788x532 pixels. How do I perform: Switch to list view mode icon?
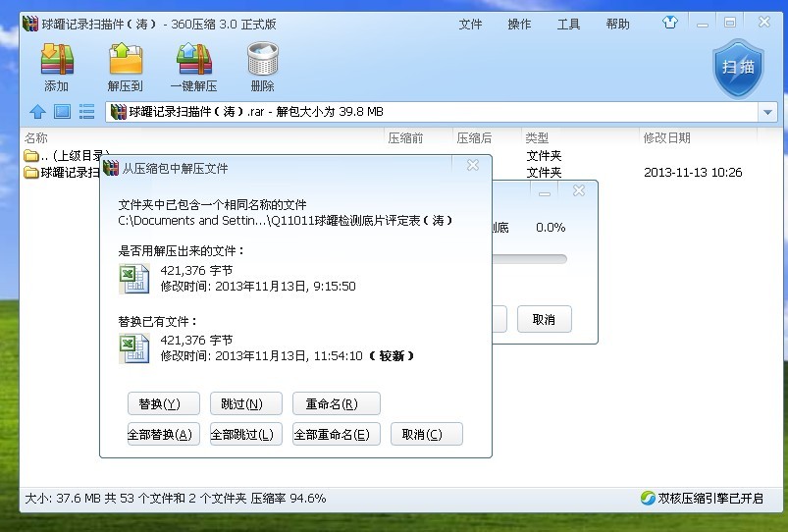pos(86,111)
